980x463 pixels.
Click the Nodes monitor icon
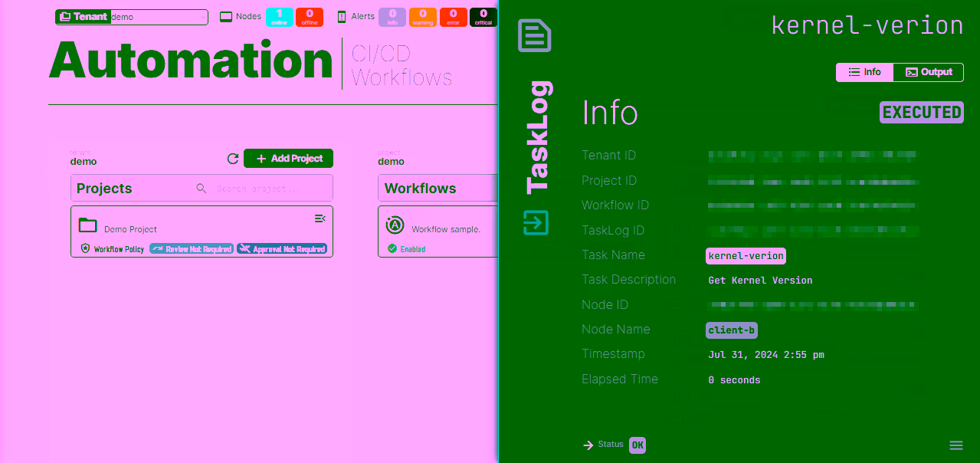pos(225,17)
